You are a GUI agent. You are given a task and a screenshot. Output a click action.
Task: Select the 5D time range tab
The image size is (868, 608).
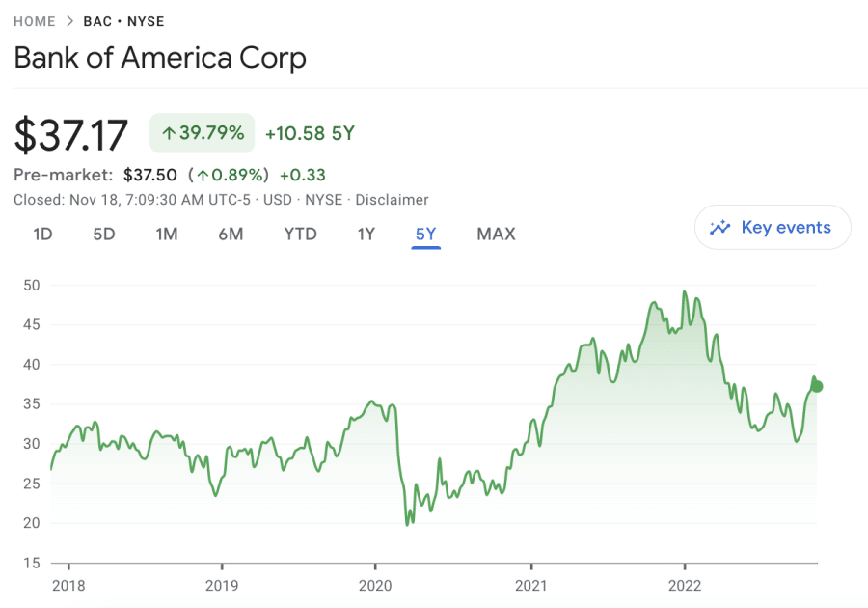tap(103, 234)
